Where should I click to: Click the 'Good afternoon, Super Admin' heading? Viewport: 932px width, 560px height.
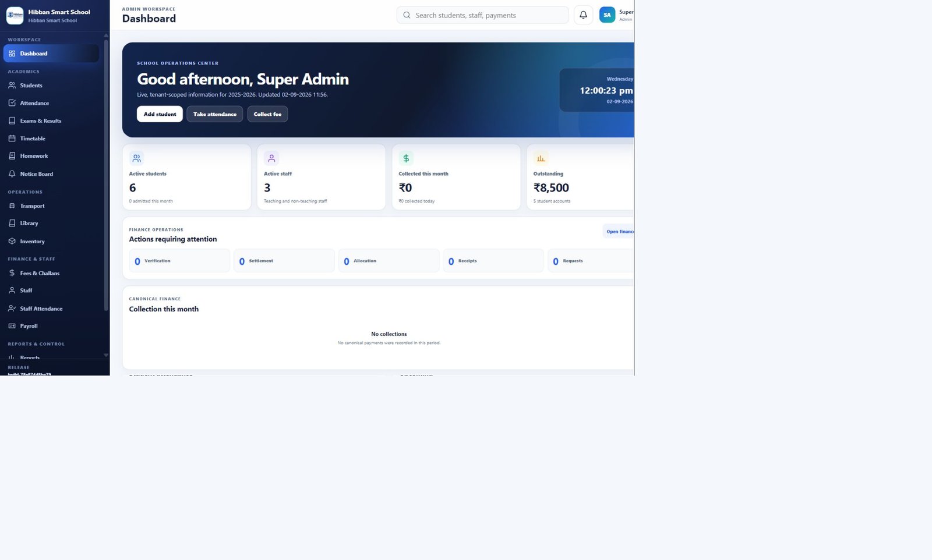[243, 79]
